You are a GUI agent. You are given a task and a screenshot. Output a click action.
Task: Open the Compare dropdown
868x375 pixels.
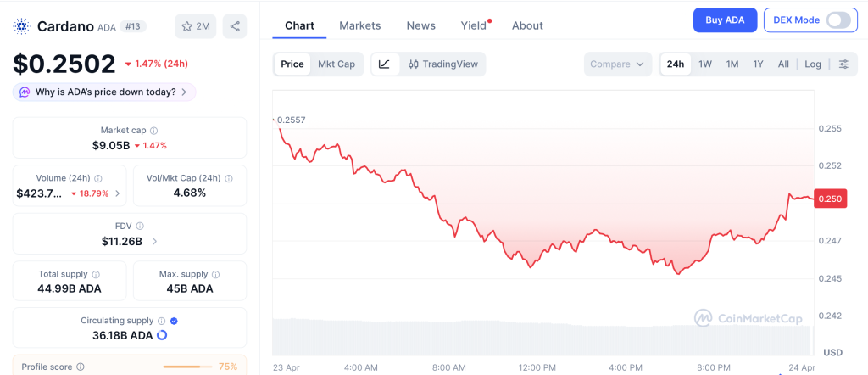[618, 64]
